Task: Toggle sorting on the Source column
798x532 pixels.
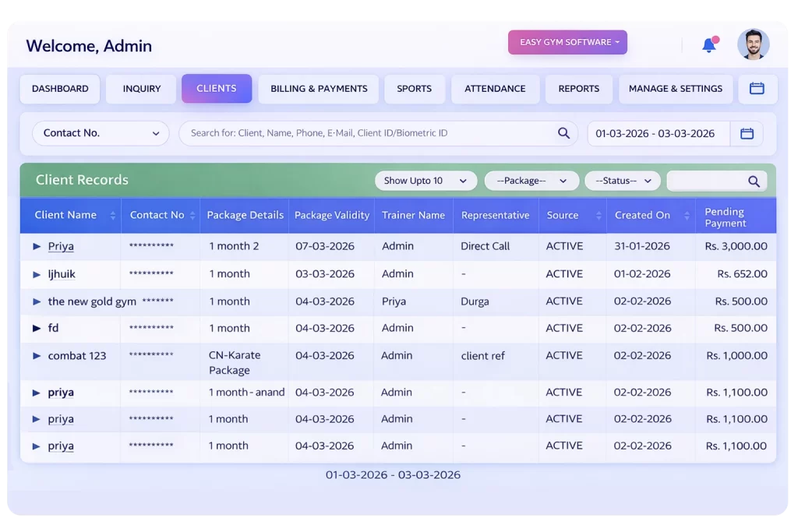Action: tap(598, 215)
